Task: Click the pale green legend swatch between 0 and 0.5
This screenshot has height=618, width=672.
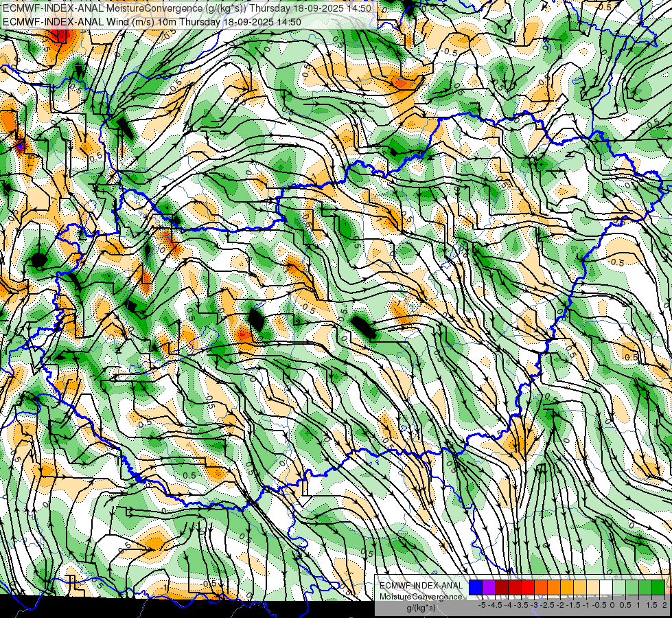Action: pyautogui.click(x=619, y=588)
